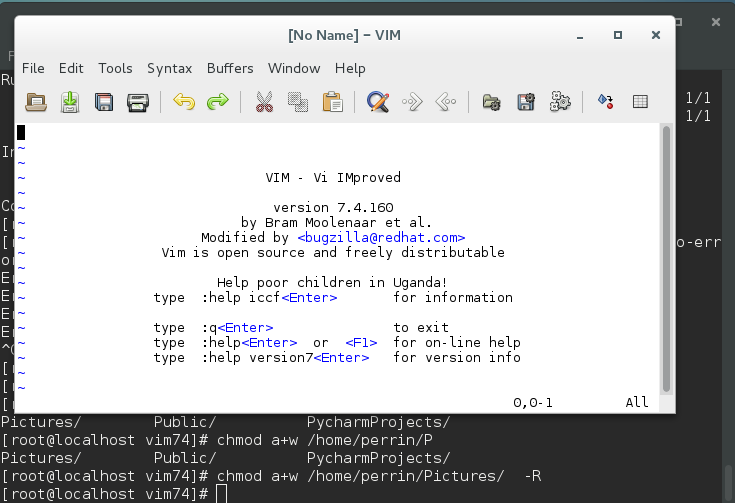Image resolution: width=735 pixels, height=503 pixels.
Task: Open the Buffers menu
Action: 230,68
